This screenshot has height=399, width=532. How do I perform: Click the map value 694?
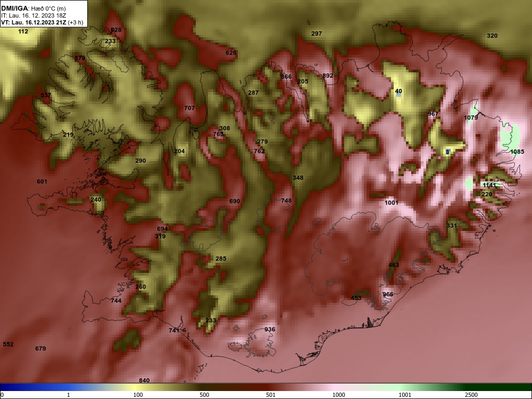click(x=162, y=229)
